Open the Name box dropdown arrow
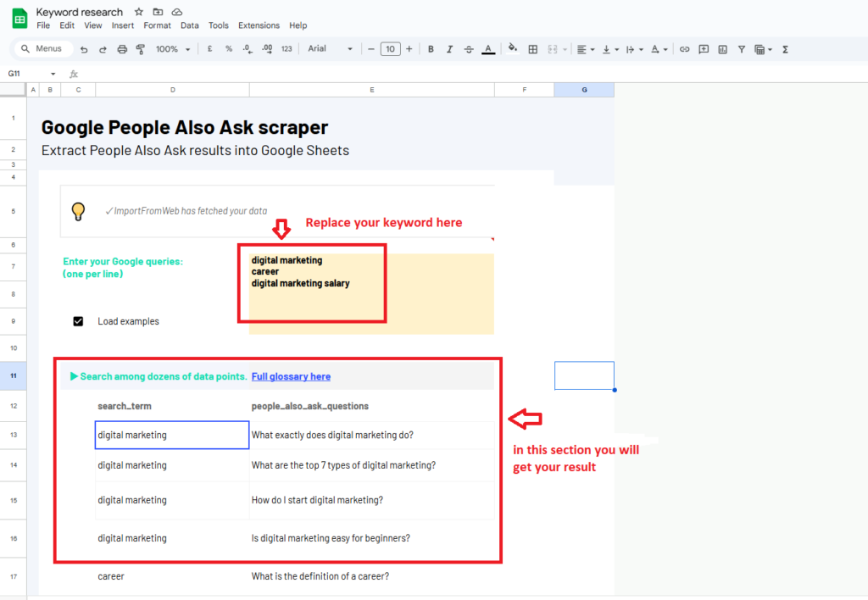 click(53, 74)
